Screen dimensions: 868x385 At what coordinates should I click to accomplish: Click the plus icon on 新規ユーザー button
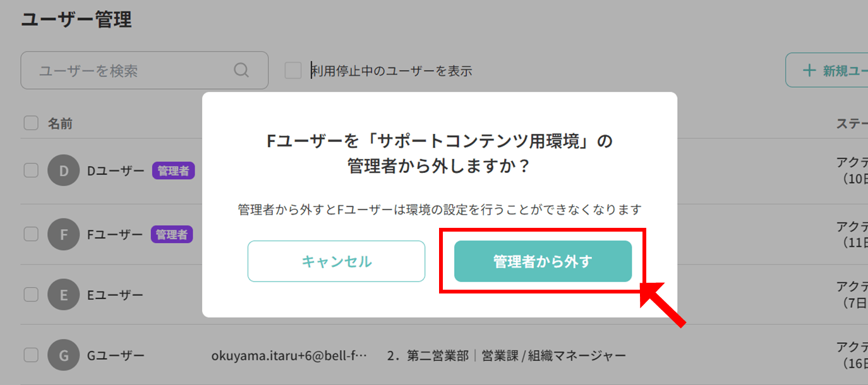pyautogui.click(x=809, y=70)
